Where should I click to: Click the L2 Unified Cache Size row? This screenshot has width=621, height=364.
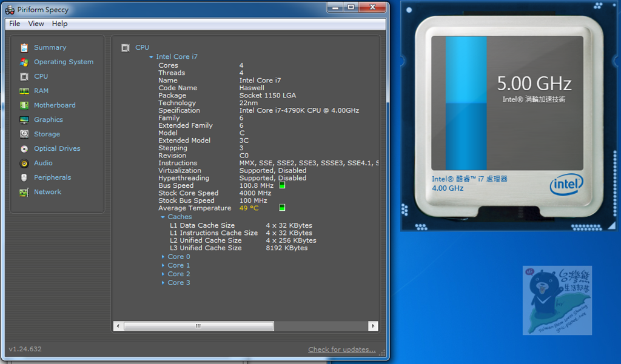[x=243, y=240]
